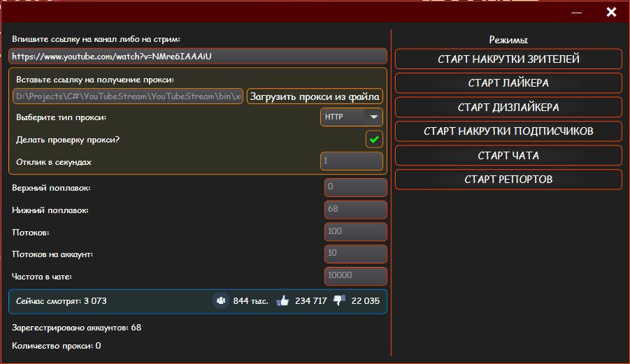Image resolution: width=630 pixels, height=364 pixels.
Task: Click СТАРТ ЧАТА button
Action: pos(508,155)
